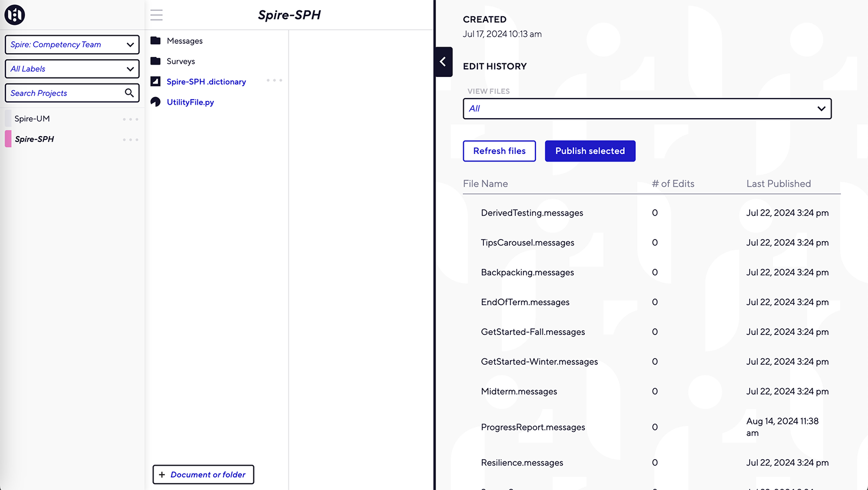Focus the Search Projects input field
868x490 pixels.
(65, 93)
